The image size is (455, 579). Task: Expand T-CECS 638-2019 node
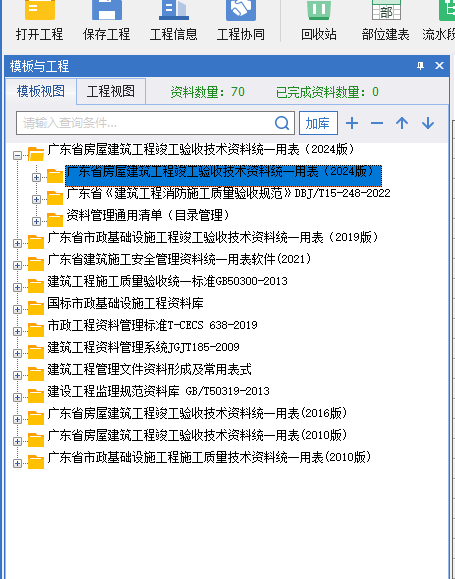tap(17, 331)
